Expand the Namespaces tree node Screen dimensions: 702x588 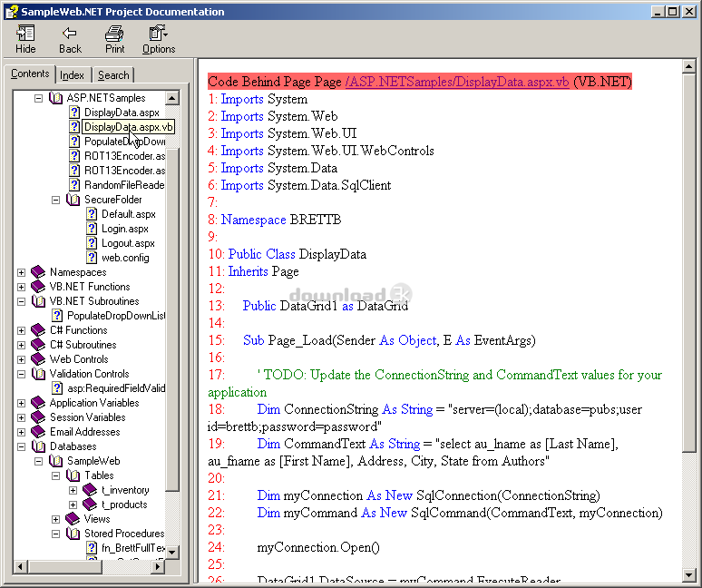coord(21,272)
